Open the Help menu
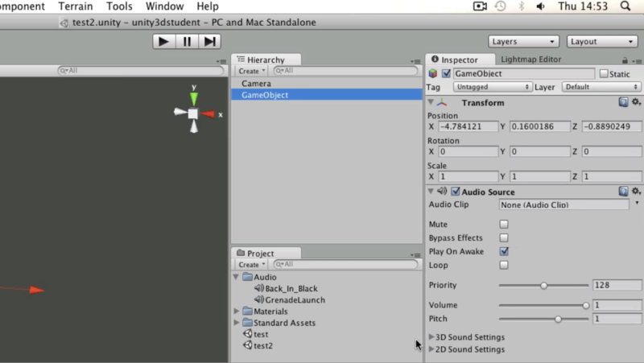The height and width of the screenshot is (363, 644). 208,6
